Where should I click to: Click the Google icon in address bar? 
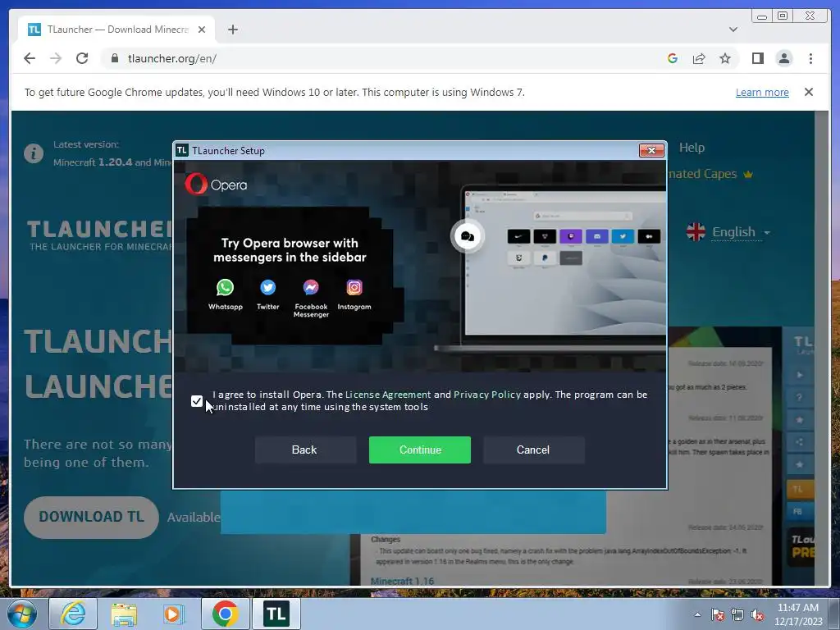[673, 58]
